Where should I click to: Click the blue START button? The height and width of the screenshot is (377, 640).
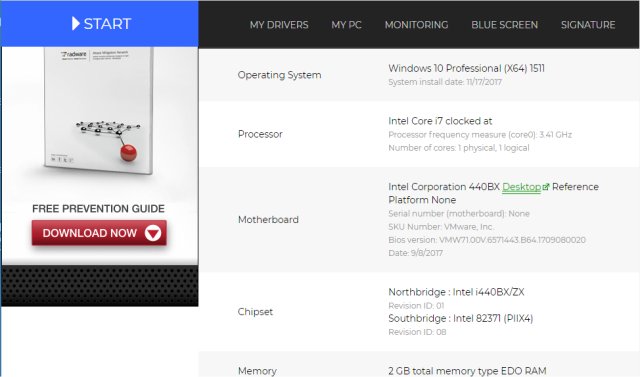(x=100, y=24)
